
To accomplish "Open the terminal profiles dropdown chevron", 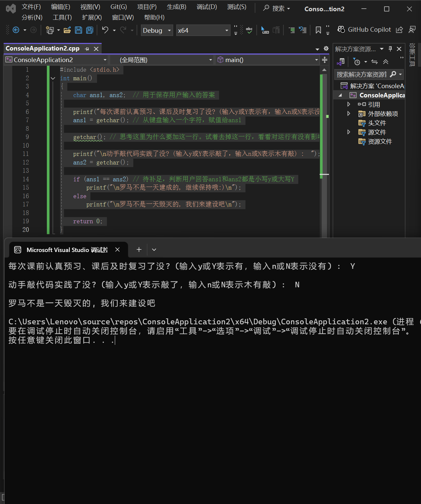I will point(154,250).
